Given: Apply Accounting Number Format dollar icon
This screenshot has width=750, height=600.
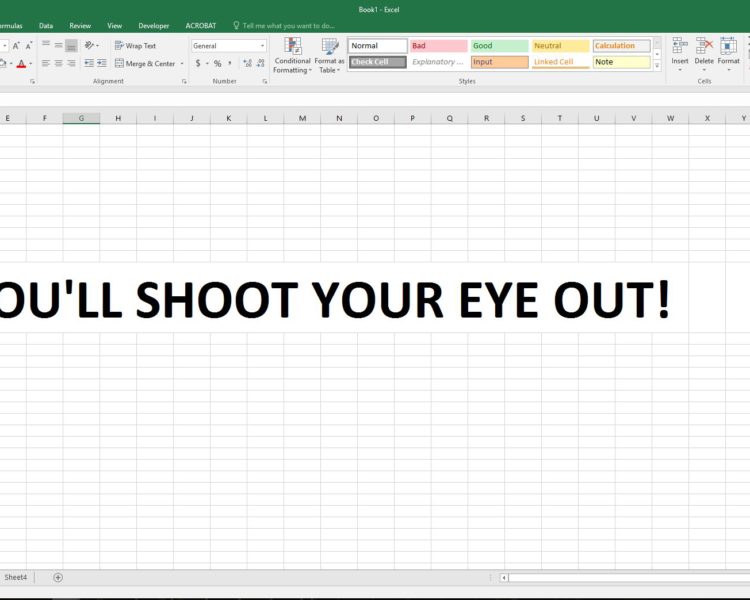Looking at the screenshot, I should tap(198, 63).
